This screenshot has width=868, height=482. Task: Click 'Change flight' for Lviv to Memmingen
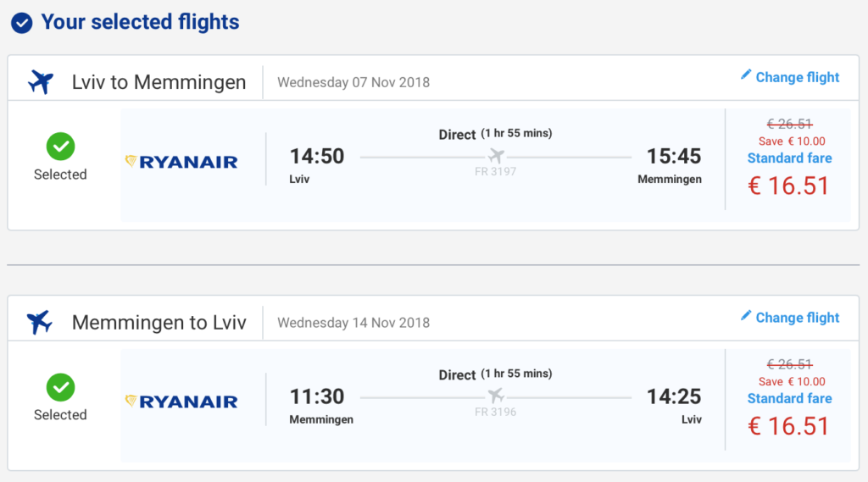pyautogui.click(x=797, y=77)
